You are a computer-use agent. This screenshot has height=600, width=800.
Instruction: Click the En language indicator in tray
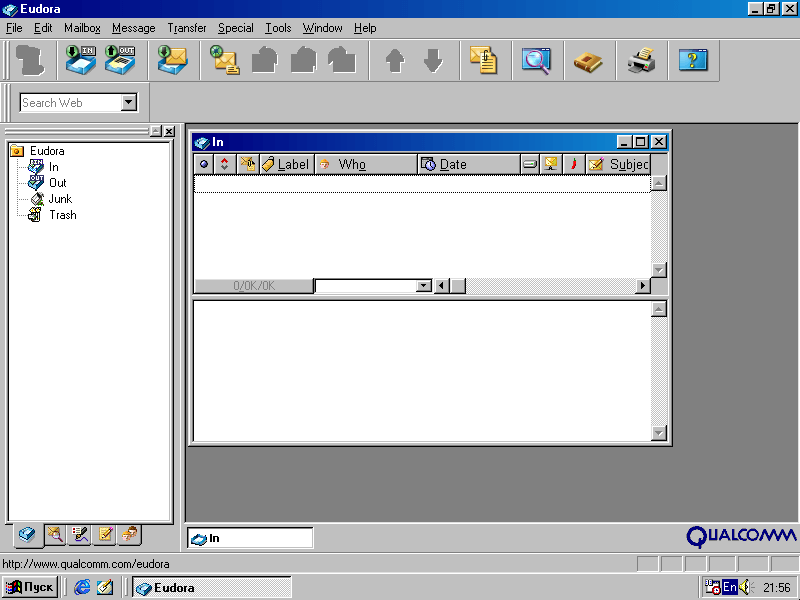coord(730,587)
